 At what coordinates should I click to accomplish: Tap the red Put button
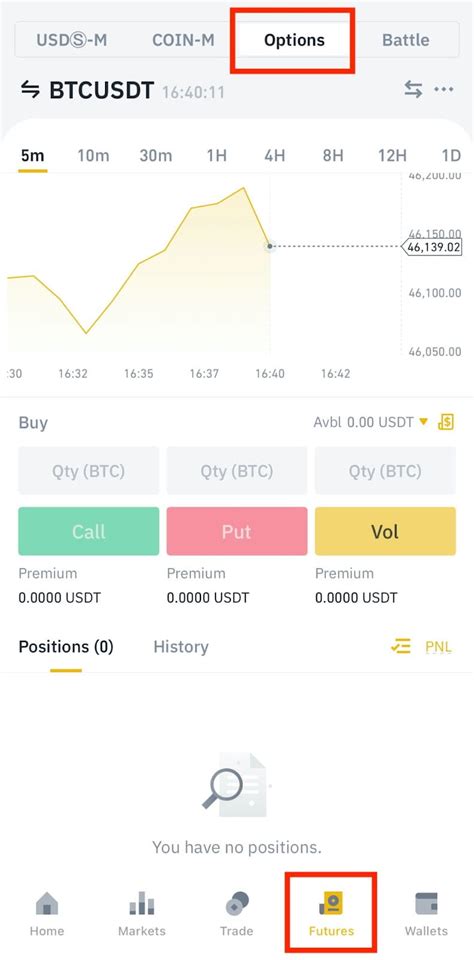pyautogui.click(x=237, y=531)
